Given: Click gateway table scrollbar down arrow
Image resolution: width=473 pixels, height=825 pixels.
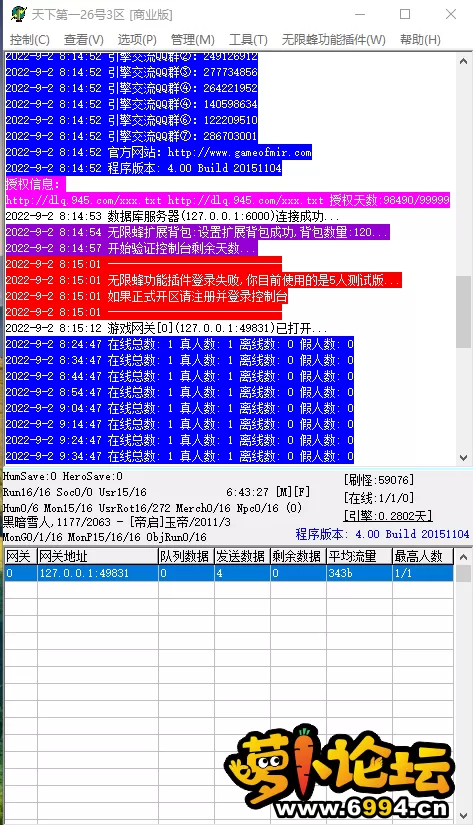Looking at the screenshot, I should coord(463,816).
